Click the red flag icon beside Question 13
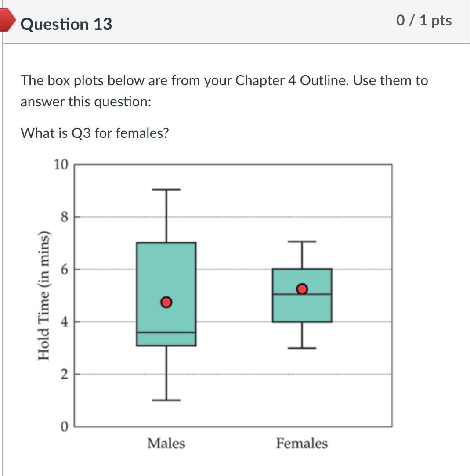 [7, 20]
